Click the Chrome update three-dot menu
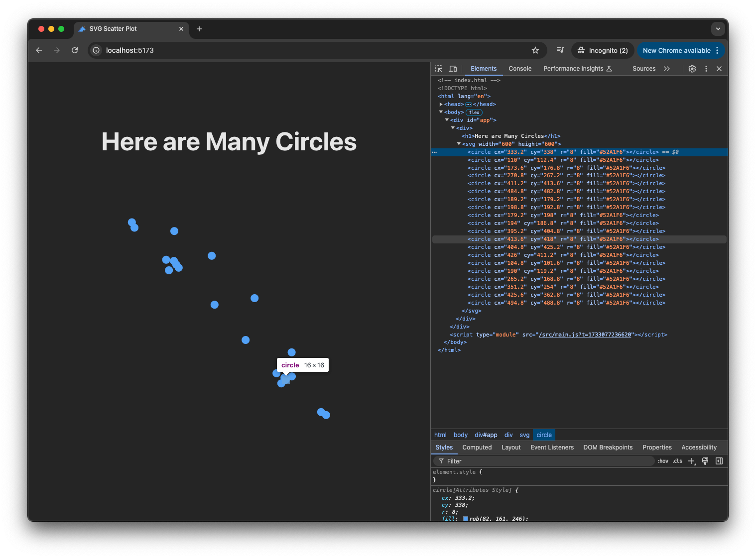The height and width of the screenshot is (558, 756). (717, 50)
